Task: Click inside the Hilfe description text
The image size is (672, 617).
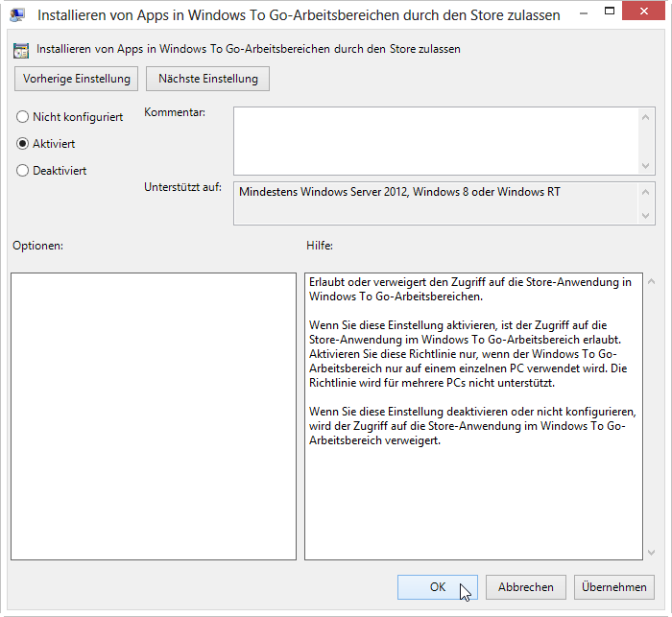Action: (472, 365)
